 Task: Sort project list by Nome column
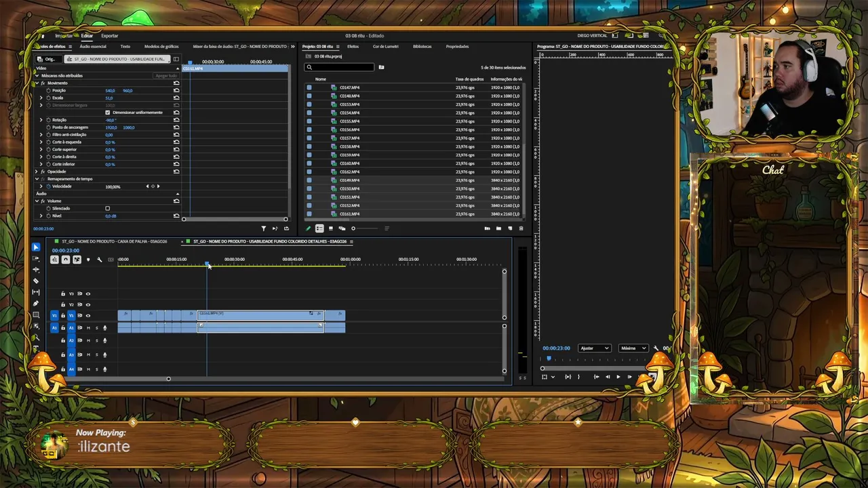pyautogui.click(x=321, y=79)
